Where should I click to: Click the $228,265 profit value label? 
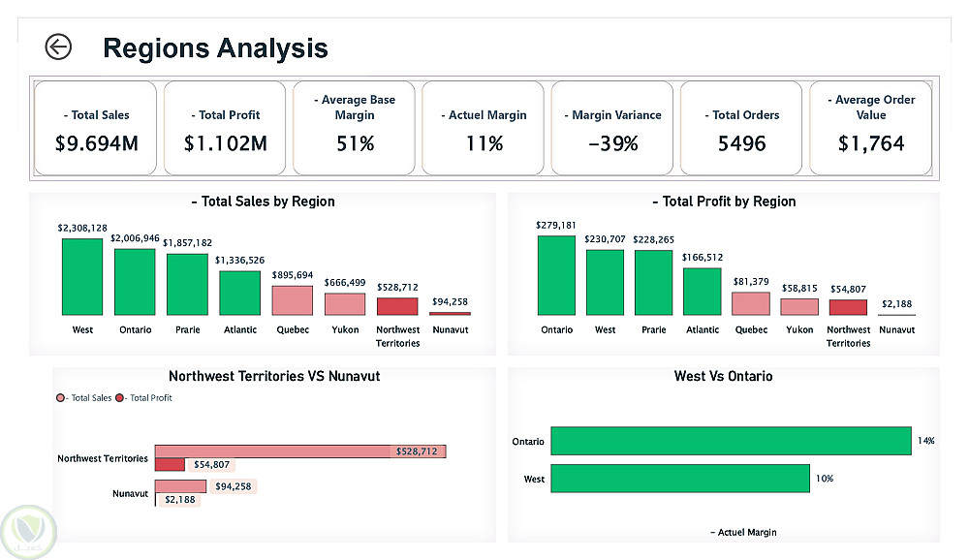[653, 240]
